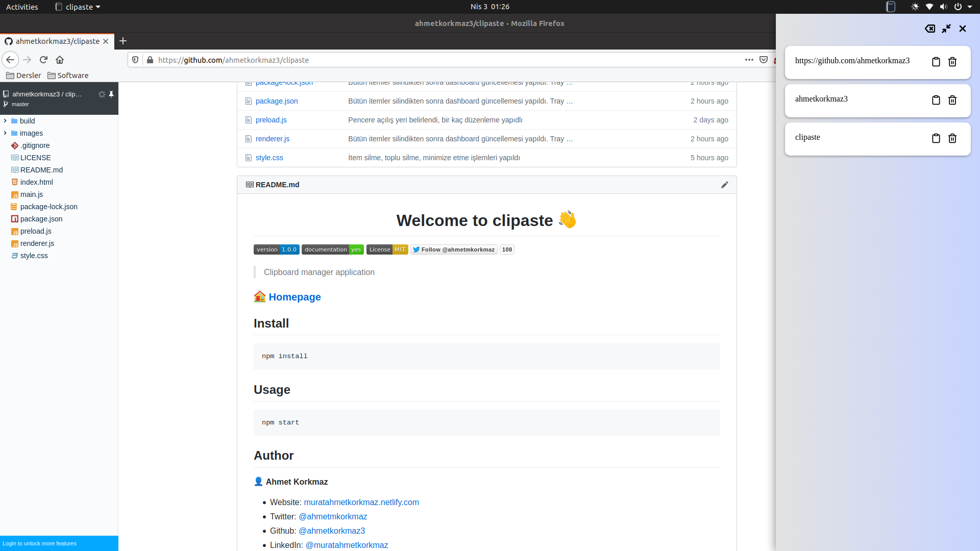Clear all clipboard items in clipaste

pos(930,29)
